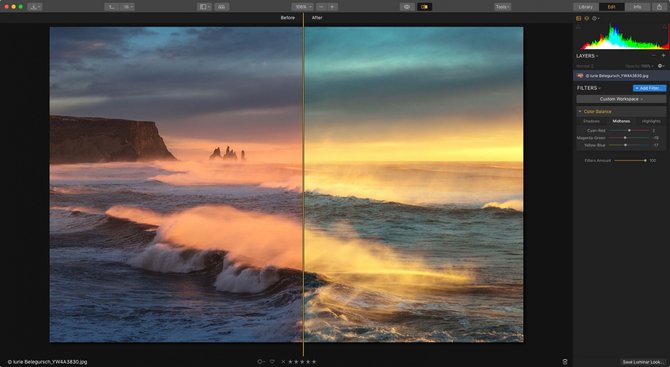Open the 106% zoom level dropdown
Screen dimensions: 670x367
click(x=303, y=7)
